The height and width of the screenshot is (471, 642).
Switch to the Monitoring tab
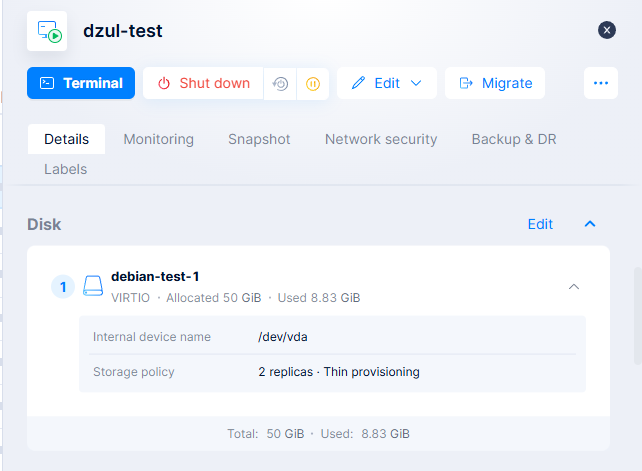point(158,139)
